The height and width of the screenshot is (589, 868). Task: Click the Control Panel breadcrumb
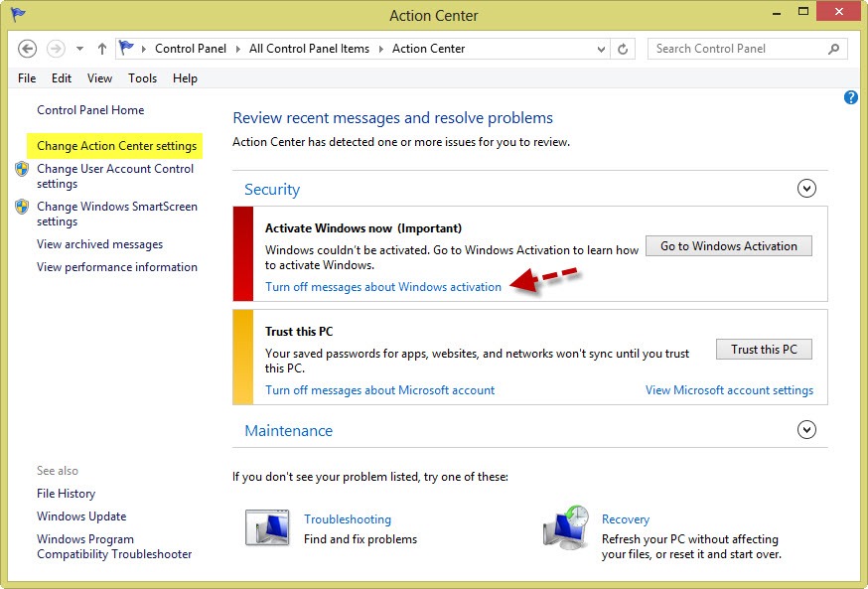coord(191,49)
